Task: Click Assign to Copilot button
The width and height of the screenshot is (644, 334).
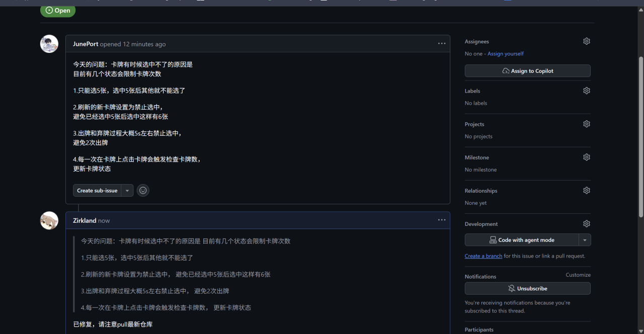Action: pyautogui.click(x=527, y=71)
